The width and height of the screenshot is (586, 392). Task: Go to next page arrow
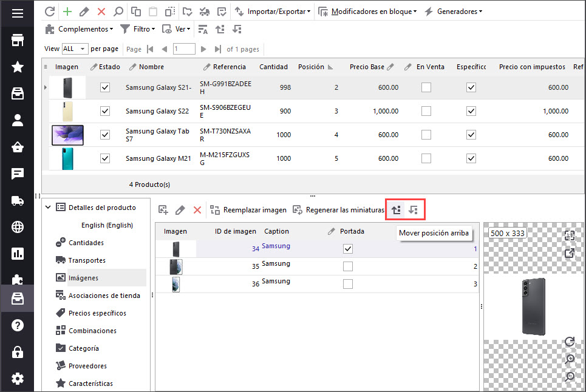(203, 49)
